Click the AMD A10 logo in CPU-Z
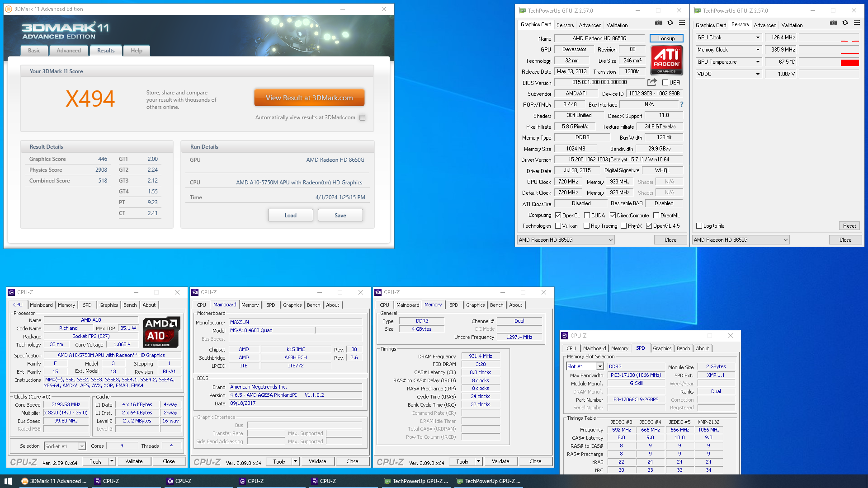 click(x=162, y=332)
